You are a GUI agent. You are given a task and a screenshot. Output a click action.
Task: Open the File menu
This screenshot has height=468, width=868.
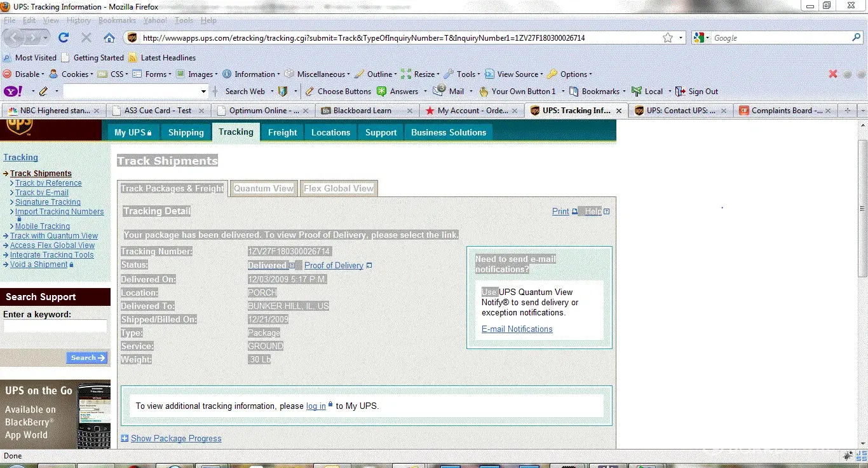[x=10, y=20]
